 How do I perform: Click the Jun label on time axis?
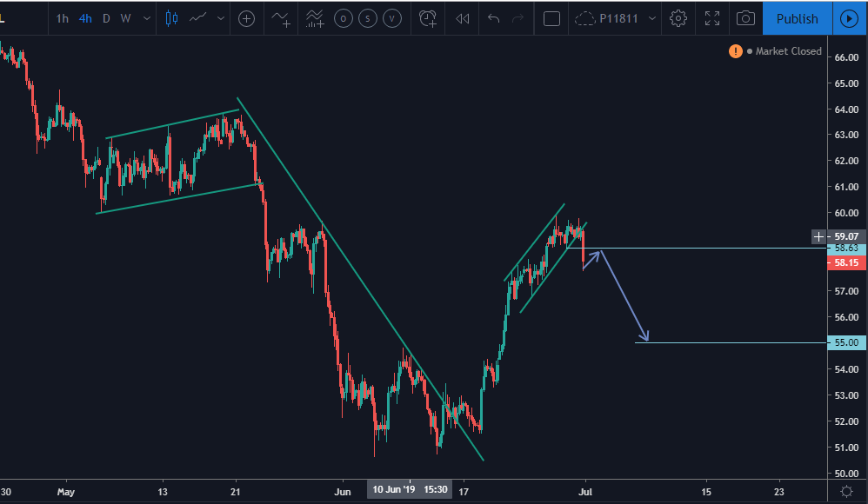pyautogui.click(x=343, y=492)
